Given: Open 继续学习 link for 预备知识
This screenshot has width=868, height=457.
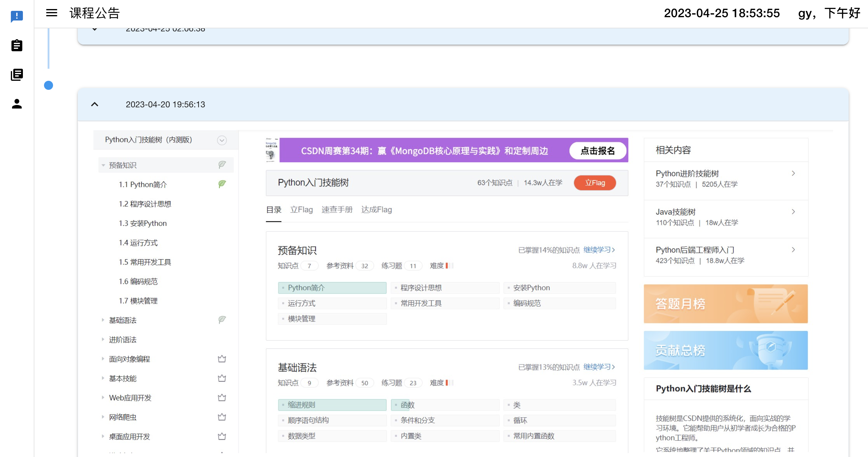Looking at the screenshot, I should coord(599,250).
